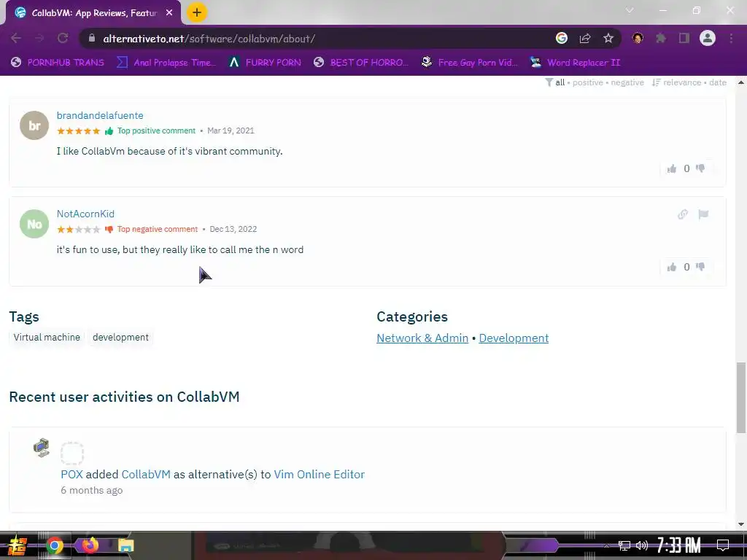Open the Chrome profile avatar menu
Image resolution: width=747 pixels, height=560 pixels.
(708, 38)
